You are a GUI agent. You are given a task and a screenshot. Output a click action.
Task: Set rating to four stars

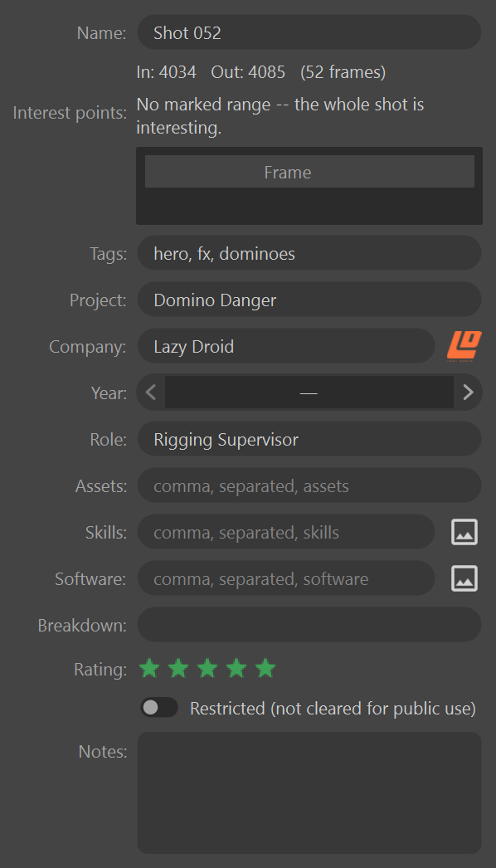point(236,668)
